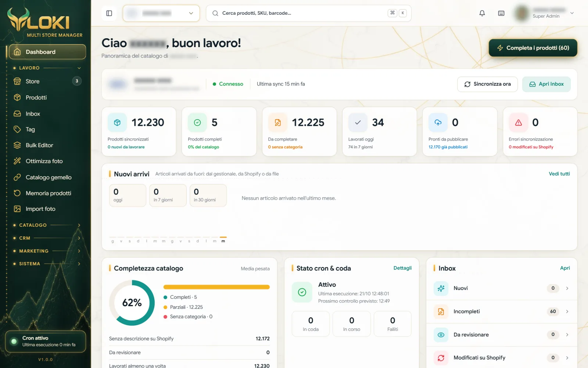Viewport: 588px width, 368px height.
Task: Click Completa i prodotti (60) button
Action: 533,48
